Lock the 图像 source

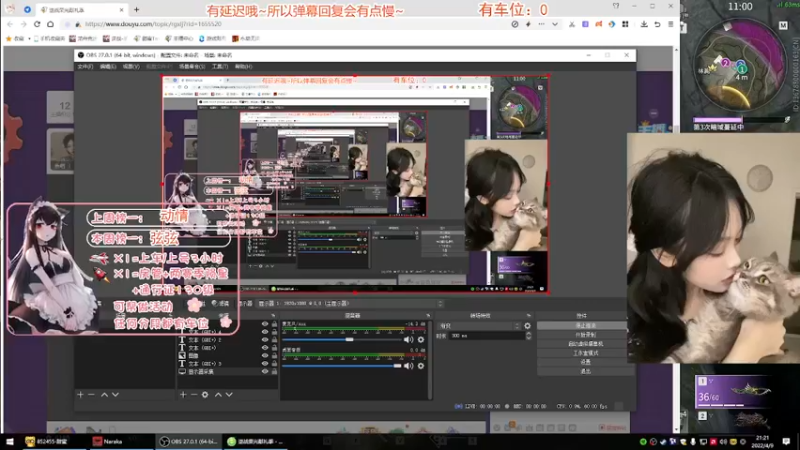pos(274,356)
